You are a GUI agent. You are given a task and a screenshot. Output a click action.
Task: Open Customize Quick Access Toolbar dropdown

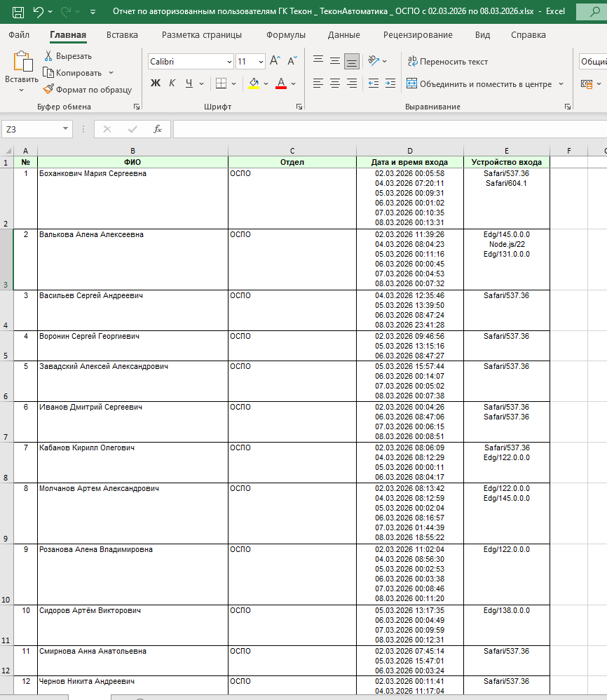pyautogui.click(x=93, y=12)
